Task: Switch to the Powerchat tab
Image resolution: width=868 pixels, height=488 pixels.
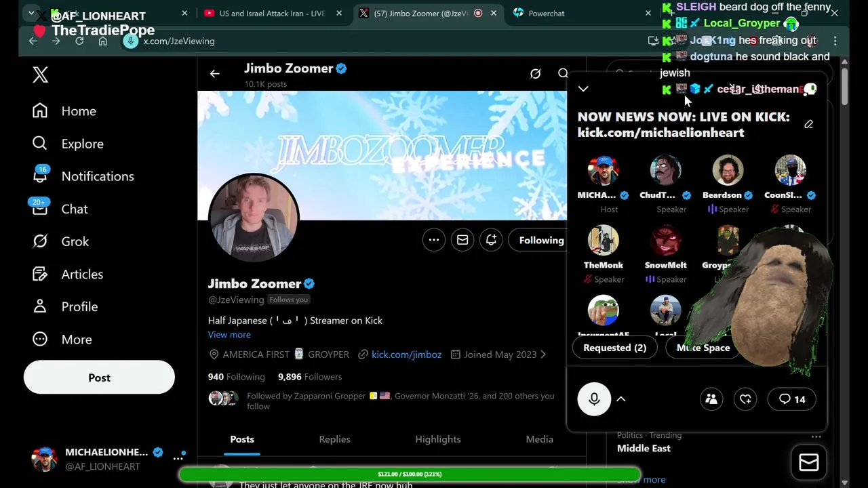Action: point(582,14)
